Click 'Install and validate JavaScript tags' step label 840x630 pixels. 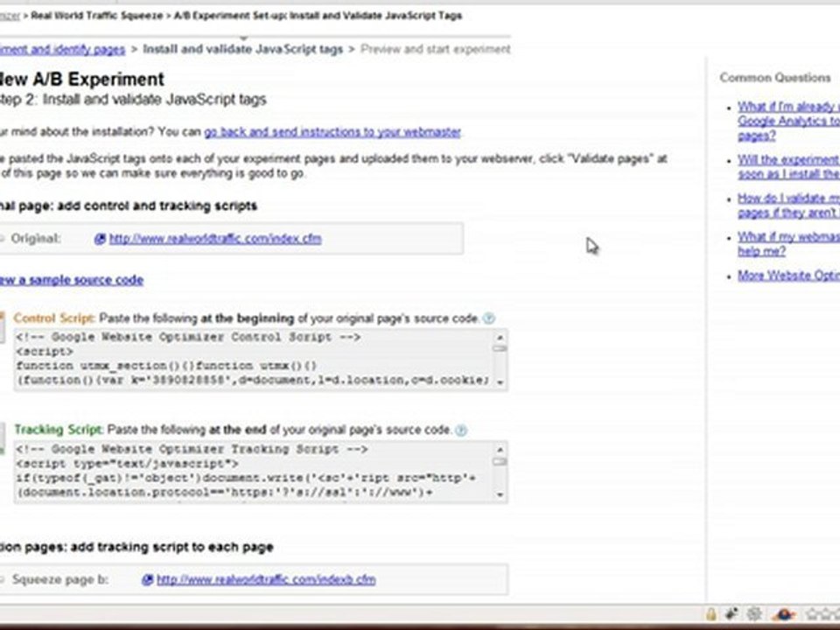coord(242,50)
